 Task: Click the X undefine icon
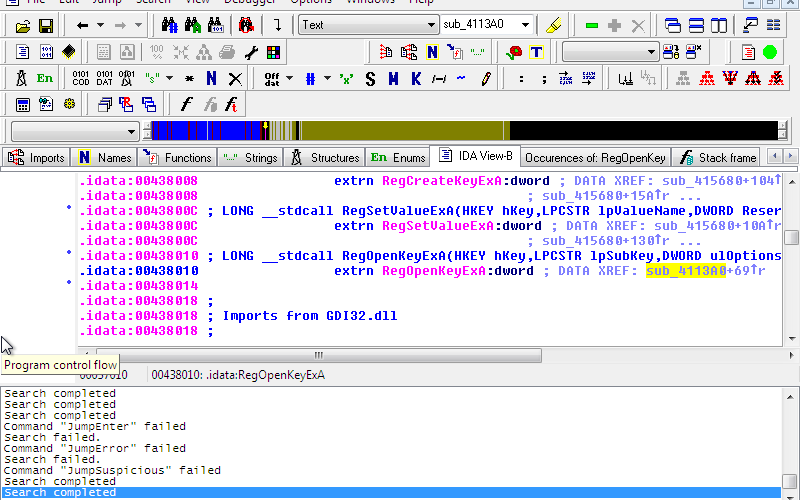[235, 78]
